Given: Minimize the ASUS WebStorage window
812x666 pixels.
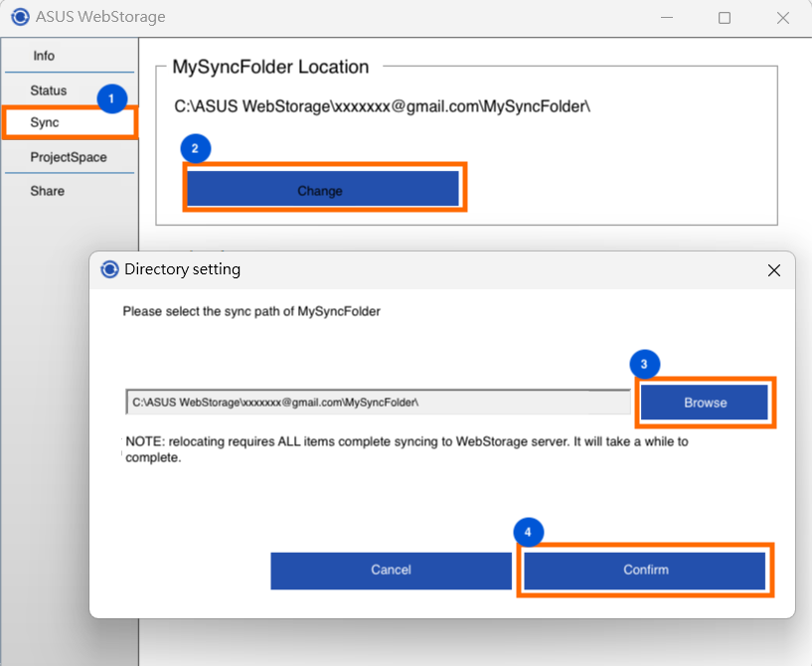Looking at the screenshot, I should tap(667, 18).
